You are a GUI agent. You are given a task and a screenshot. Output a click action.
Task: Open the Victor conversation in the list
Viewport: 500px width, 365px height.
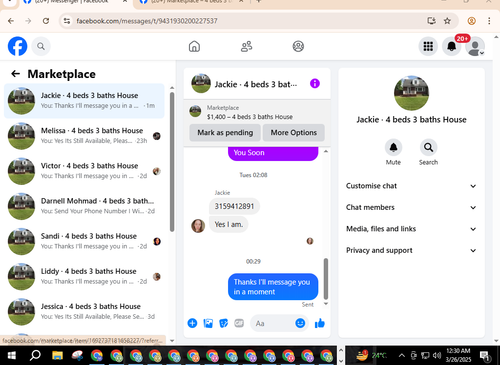coord(84,171)
